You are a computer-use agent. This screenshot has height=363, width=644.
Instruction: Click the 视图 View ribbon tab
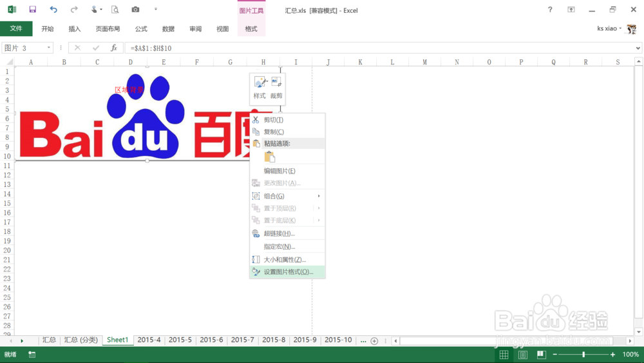pos(223,29)
